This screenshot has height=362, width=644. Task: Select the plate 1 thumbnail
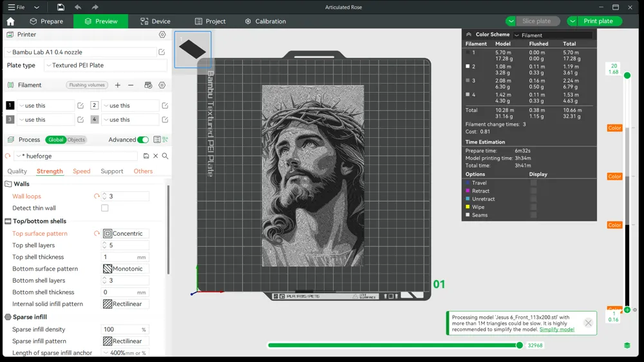click(193, 50)
